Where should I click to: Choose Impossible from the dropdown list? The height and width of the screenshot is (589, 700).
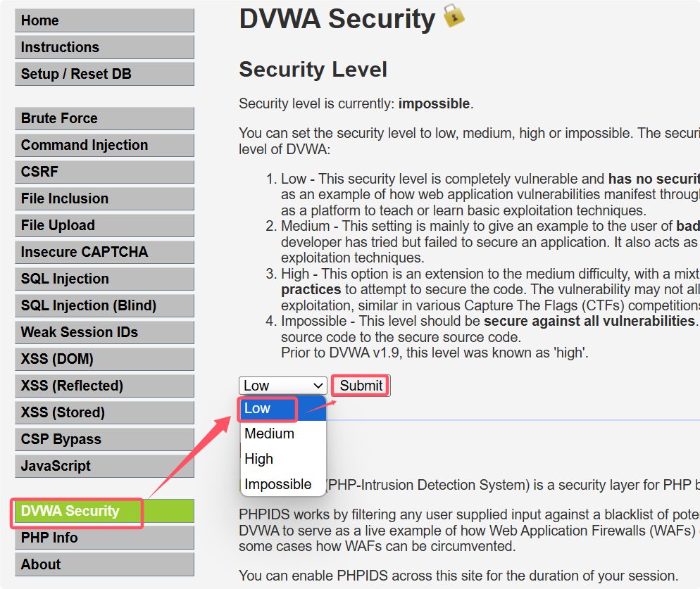(x=283, y=484)
